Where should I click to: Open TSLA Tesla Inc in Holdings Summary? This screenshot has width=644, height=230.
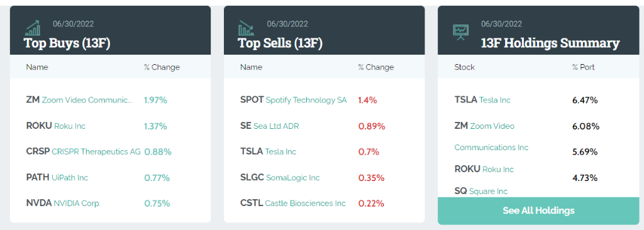[x=482, y=100]
